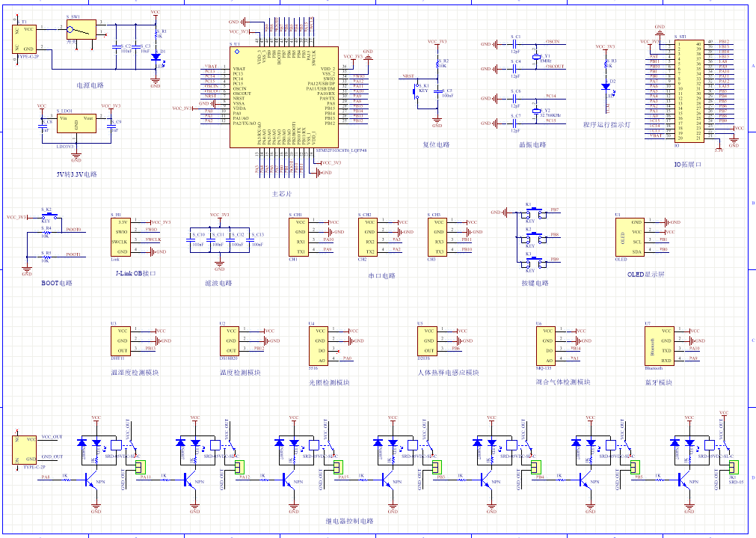This screenshot has width=756, height=538.
Task: Click the IO expansion header S_ST1
Action: pyautogui.click(x=689, y=91)
